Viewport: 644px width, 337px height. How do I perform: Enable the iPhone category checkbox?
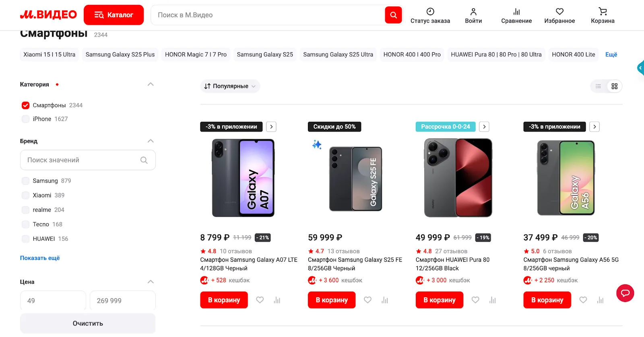[26, 119]
